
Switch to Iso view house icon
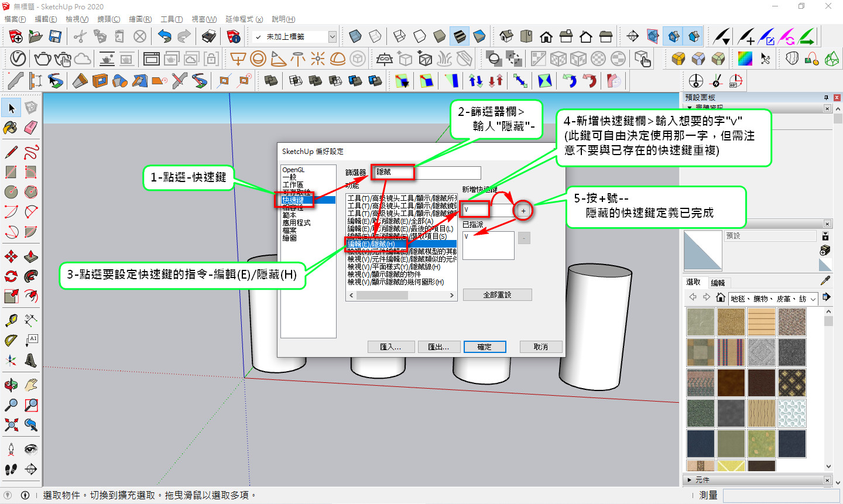pos(506,37)
